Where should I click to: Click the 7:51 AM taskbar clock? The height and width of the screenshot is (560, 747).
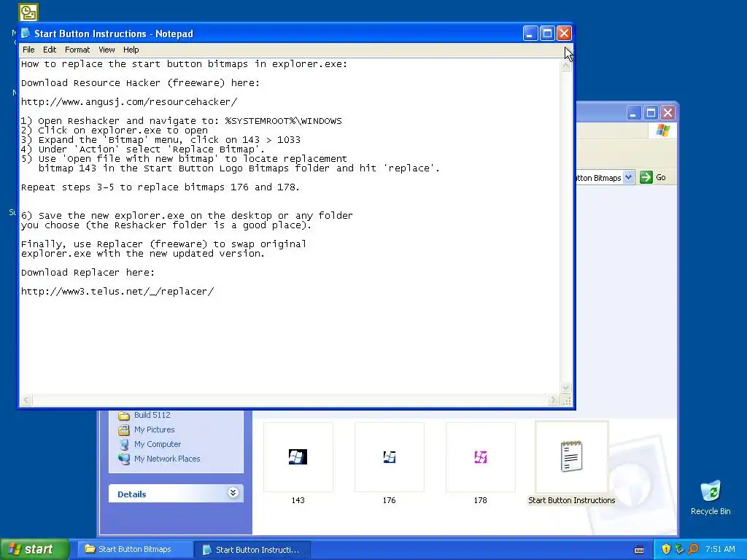[x=720, y=550]
